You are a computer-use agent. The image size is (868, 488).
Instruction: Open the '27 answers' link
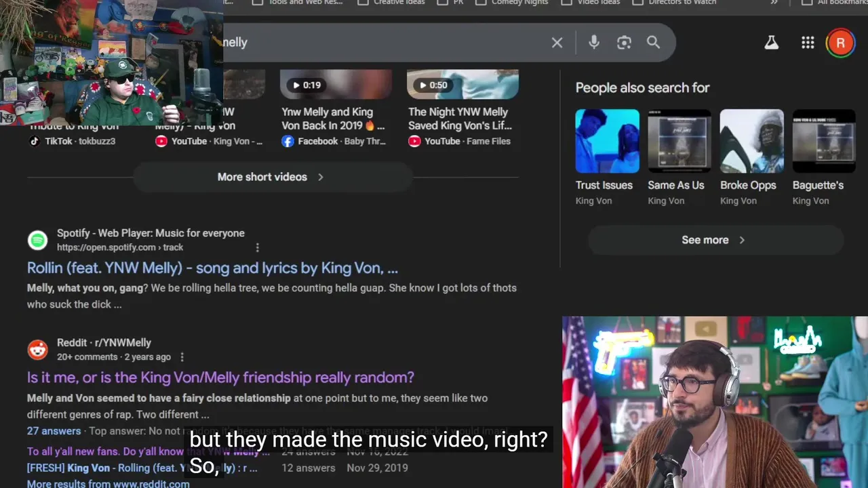[54, 431]
